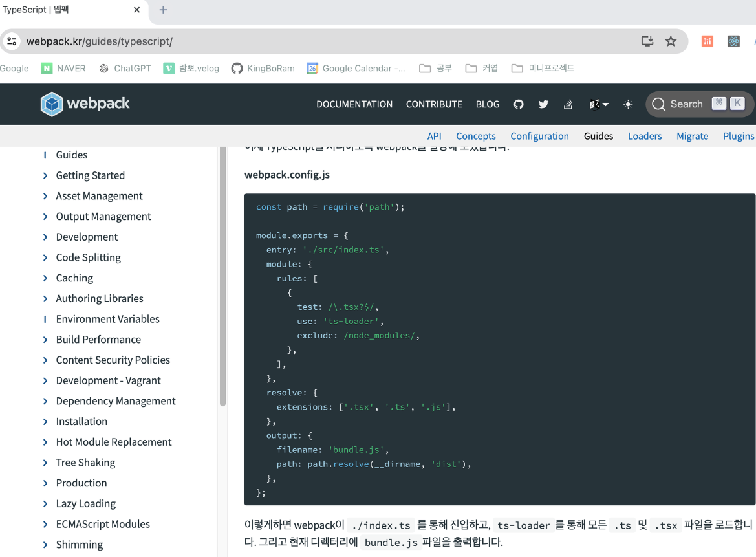The height and width of the screenshot is (557, 756).
Task: Expand the Getting Started chevron
Action: 45,175
